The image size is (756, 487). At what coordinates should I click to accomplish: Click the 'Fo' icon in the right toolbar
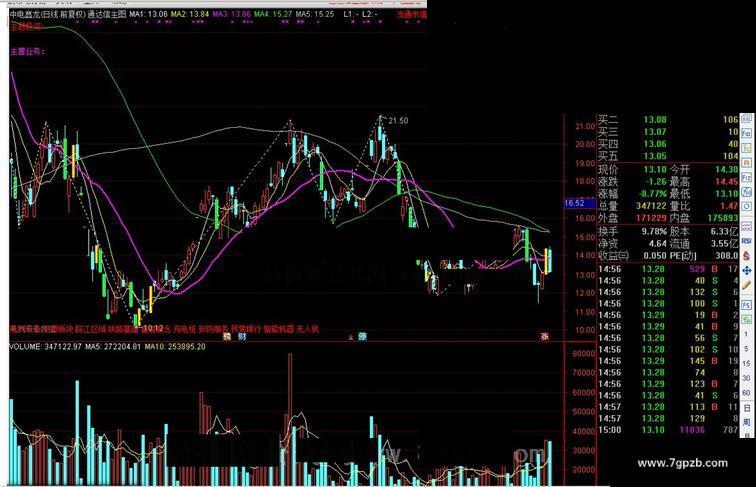[746, 133]
